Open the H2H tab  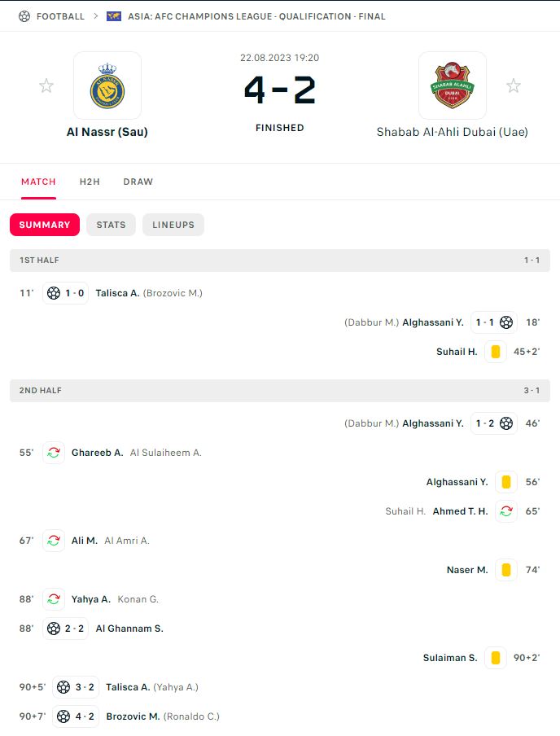point(90,182)
